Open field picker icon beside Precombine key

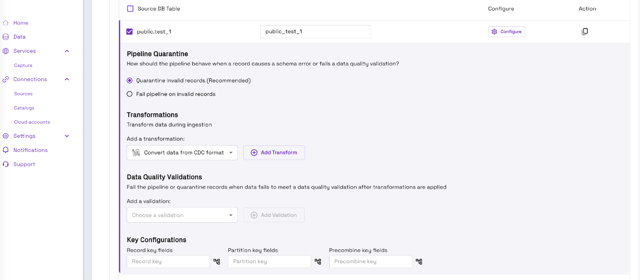(x=419, y=261)
